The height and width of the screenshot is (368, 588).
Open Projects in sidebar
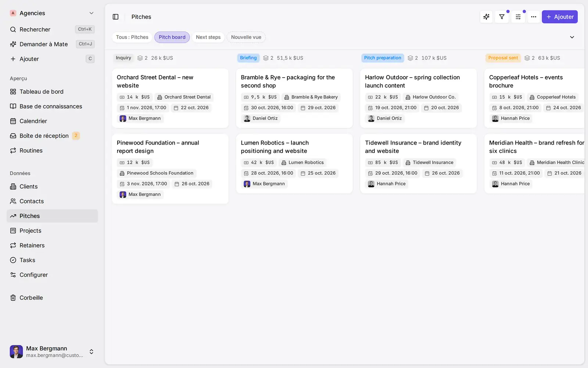click(52, 231)
